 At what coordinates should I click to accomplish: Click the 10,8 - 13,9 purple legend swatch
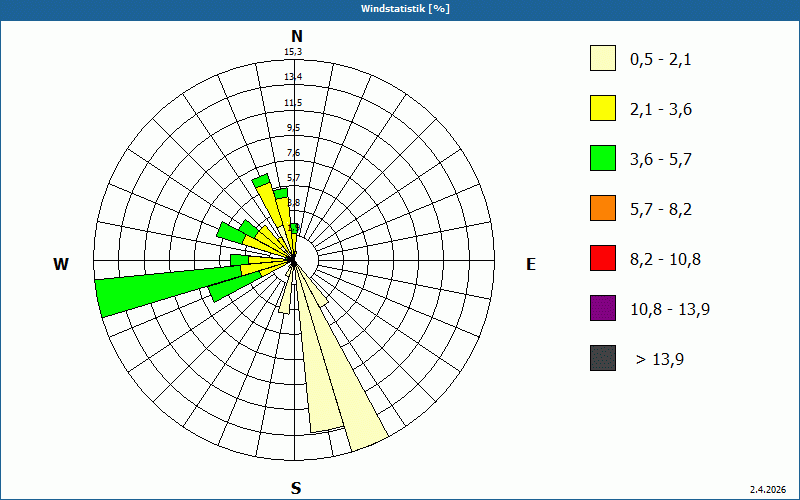(x=603, y=308)
